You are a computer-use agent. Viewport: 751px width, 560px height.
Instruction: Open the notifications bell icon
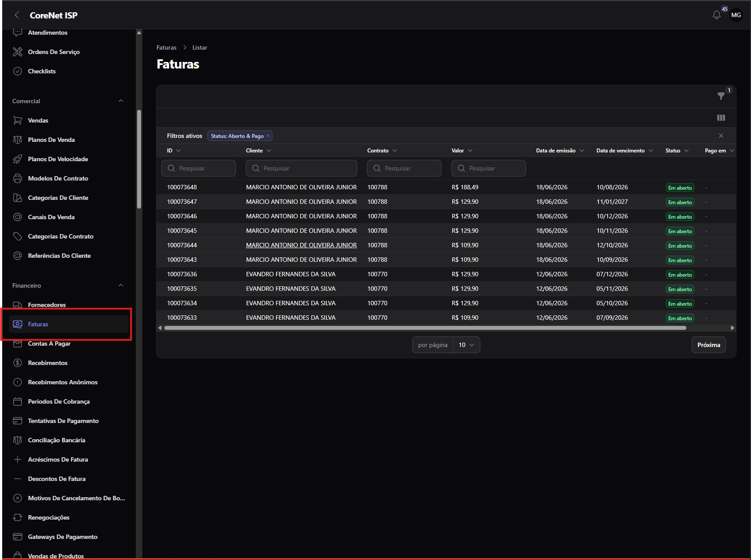pyautogui.click(x=716, y=15)
